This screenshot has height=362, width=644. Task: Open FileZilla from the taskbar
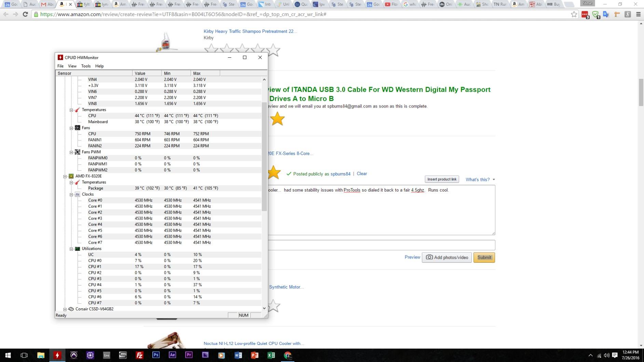[139, 355]
